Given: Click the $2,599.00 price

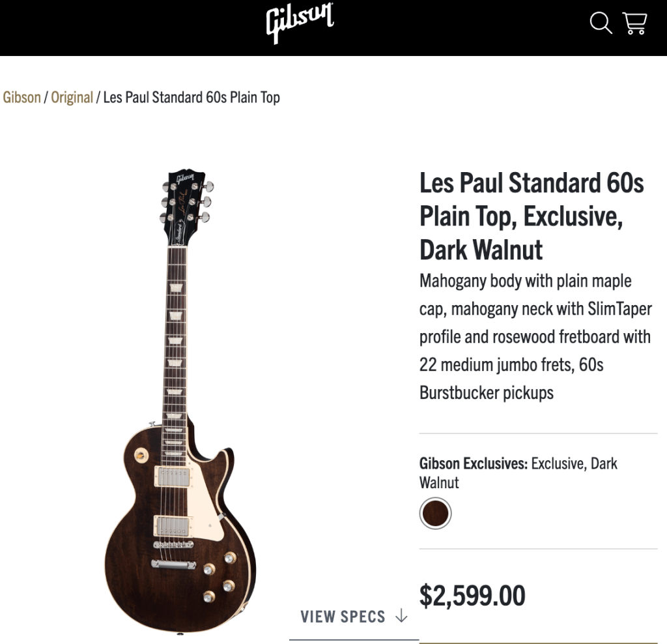Looking at the screenshot, I should (x=472, y=596).
